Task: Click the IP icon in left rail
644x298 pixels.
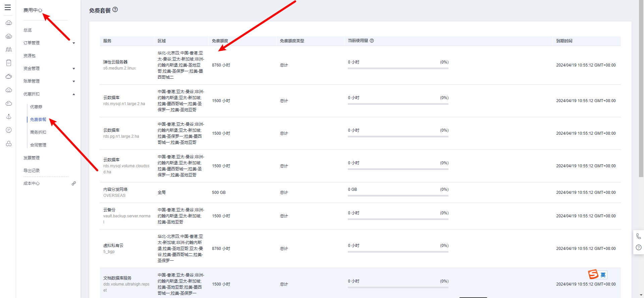Action: 9,130
